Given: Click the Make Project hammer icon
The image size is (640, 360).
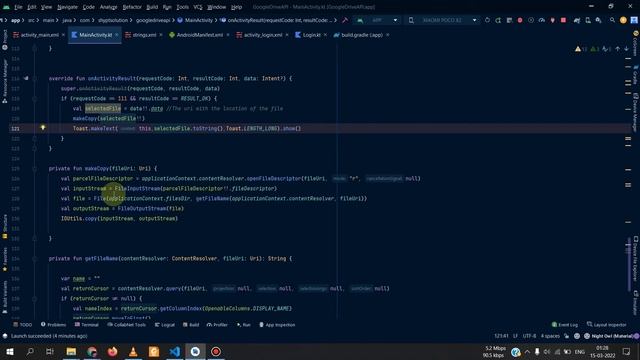Looking at the screenshot, I should tap(345, 20).
